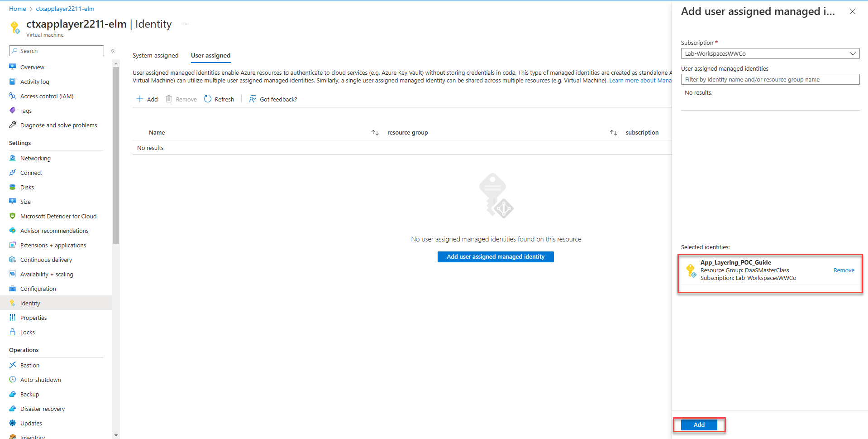Click the Activity log menu label

coord(35,82)
